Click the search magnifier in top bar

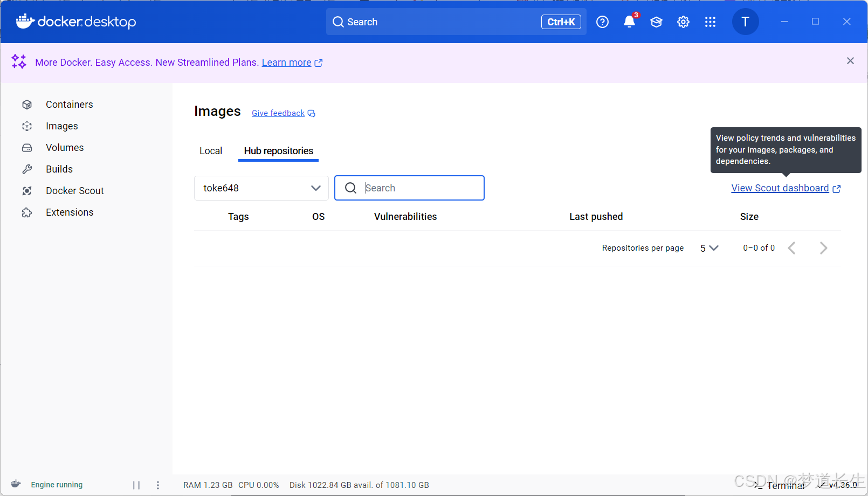pos(338,22)
